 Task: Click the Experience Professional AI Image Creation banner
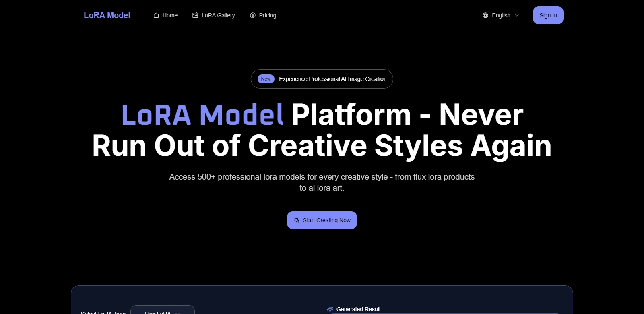[332, 79]
